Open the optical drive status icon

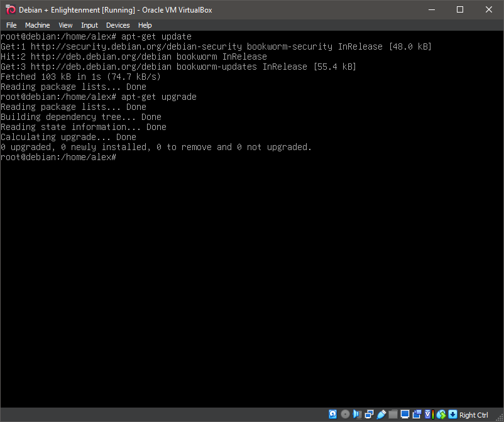tap(345, 414)
